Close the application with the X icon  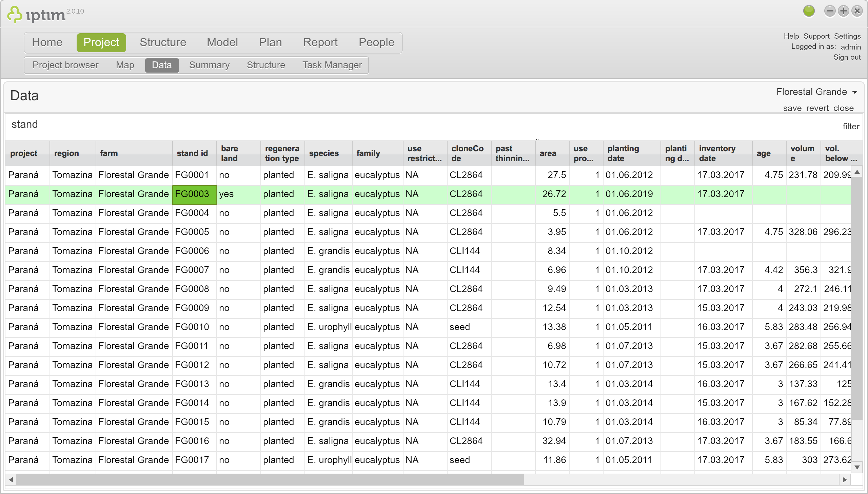[857, 11]
